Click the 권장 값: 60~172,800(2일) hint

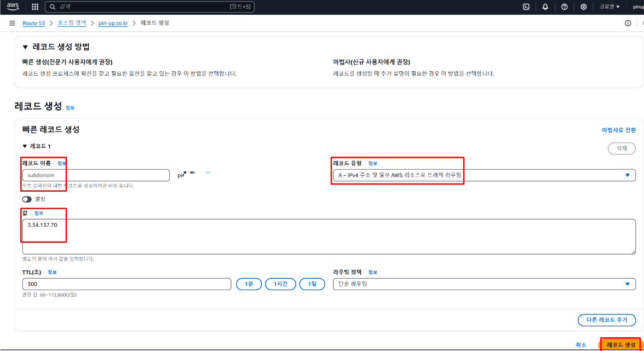pos(49,295)
